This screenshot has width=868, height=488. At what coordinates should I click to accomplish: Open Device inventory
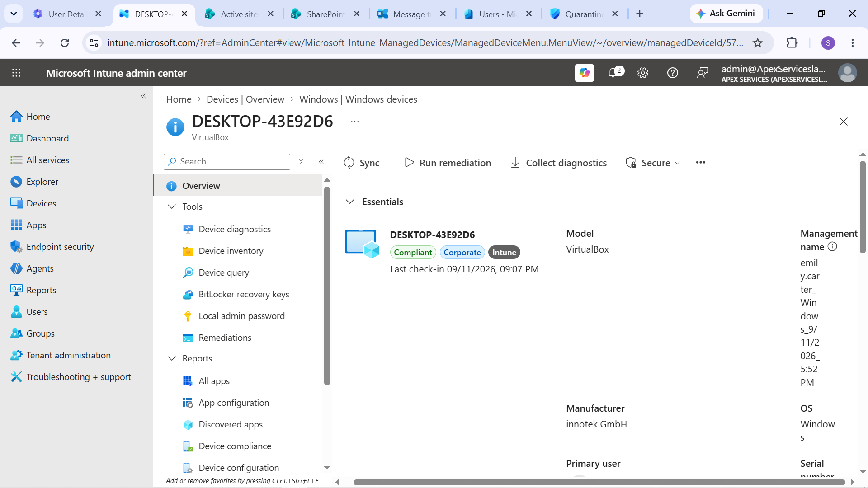231,251
